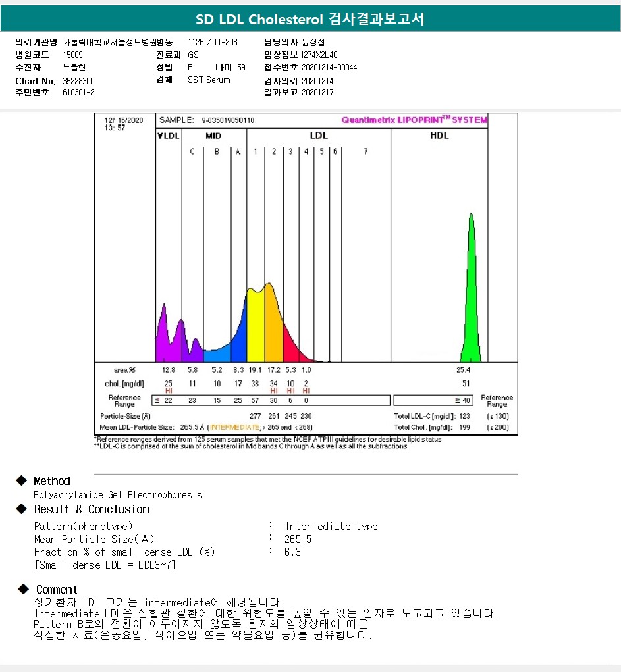Click the green HDL peak in chart
This screenshot has height=672, width=621.
pos(471,300)
